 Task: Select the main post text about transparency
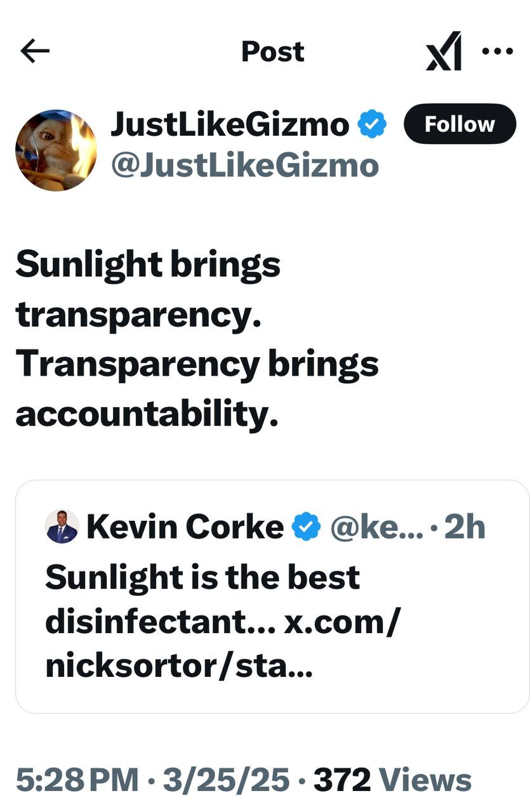click(x=197, y=339)
